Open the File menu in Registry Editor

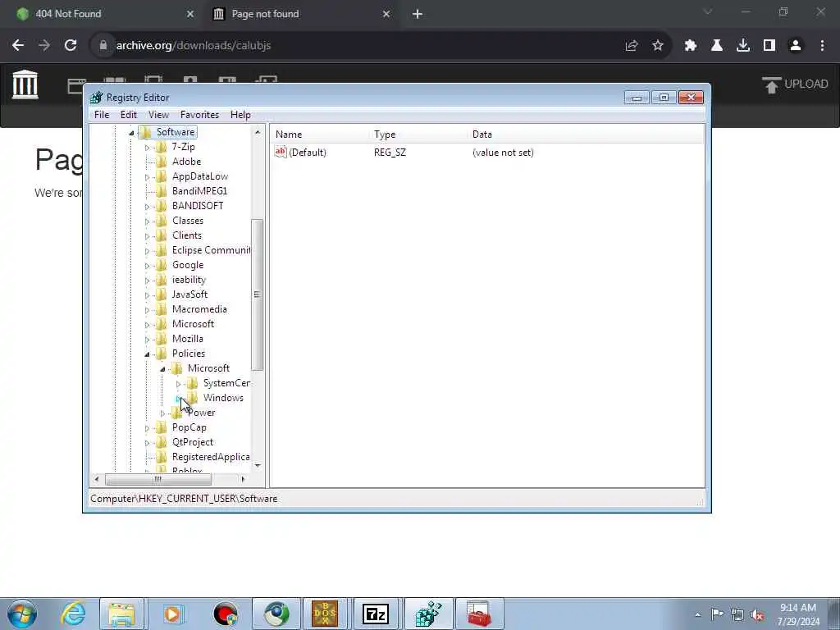101,115
